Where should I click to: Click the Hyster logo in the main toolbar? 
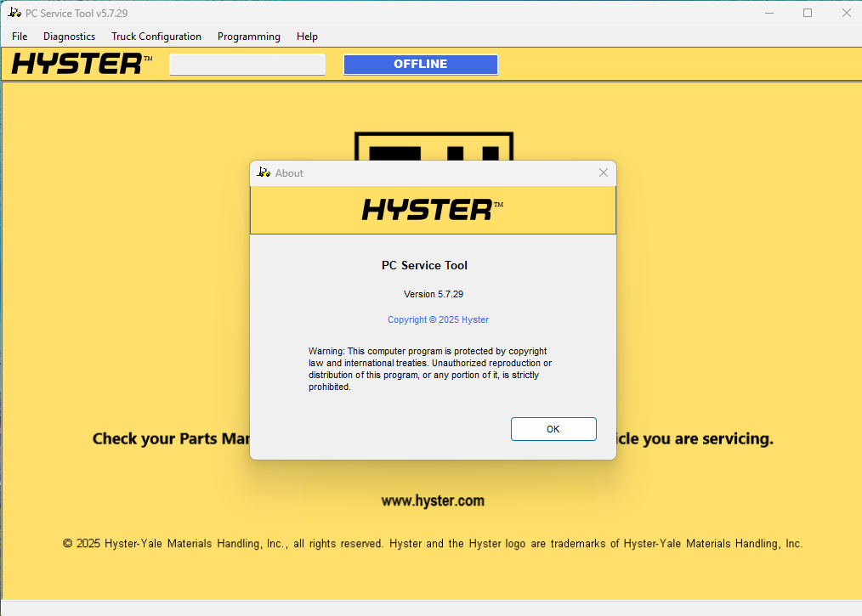[x=82, y=64]
